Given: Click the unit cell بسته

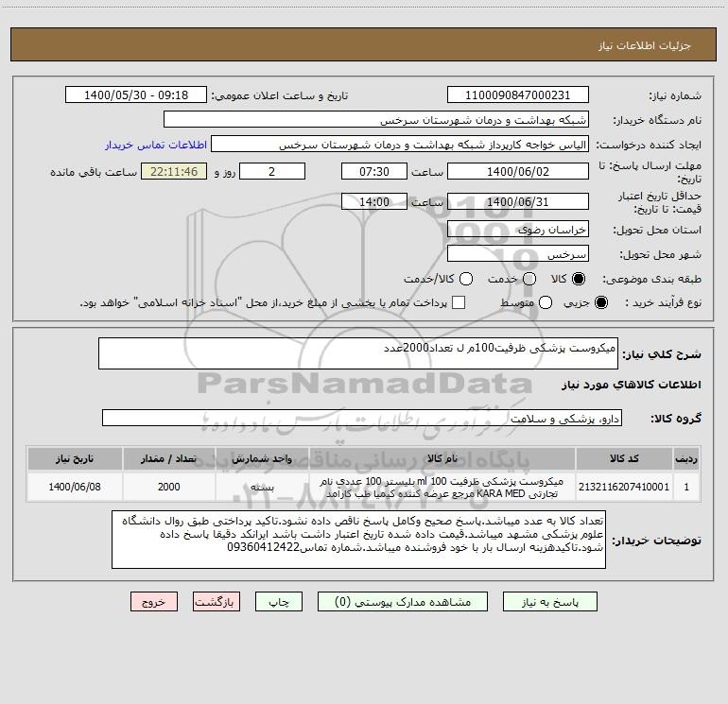Looking at the screenshot, I should 262,487.
